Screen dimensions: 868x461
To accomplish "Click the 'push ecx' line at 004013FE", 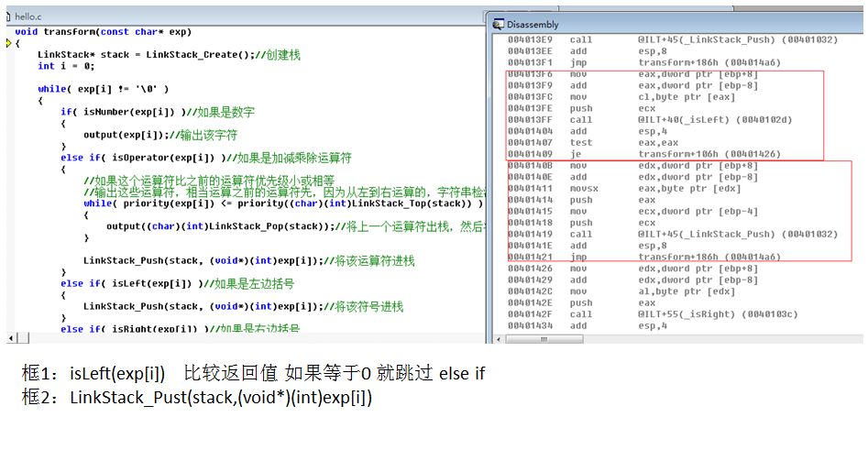I will click(582, 108).
